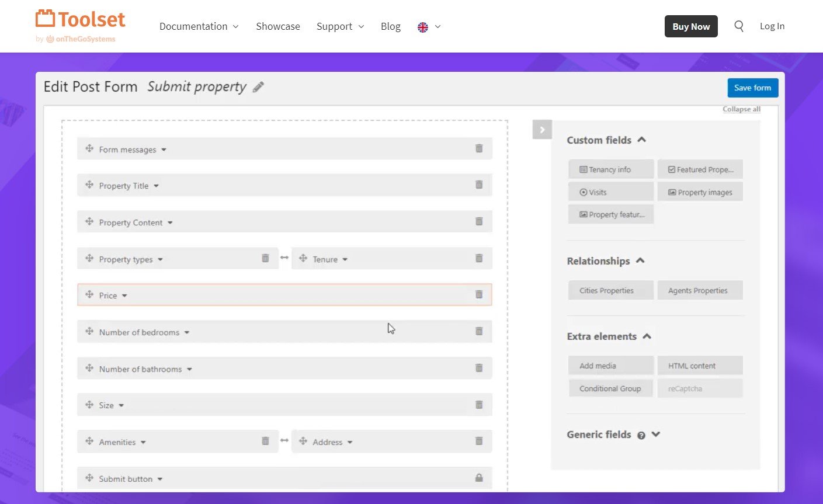The height and width of the screenshot is (504, 823).
Task: Click the resize arrows between Amenities and Address
Action: click(284, 440)
